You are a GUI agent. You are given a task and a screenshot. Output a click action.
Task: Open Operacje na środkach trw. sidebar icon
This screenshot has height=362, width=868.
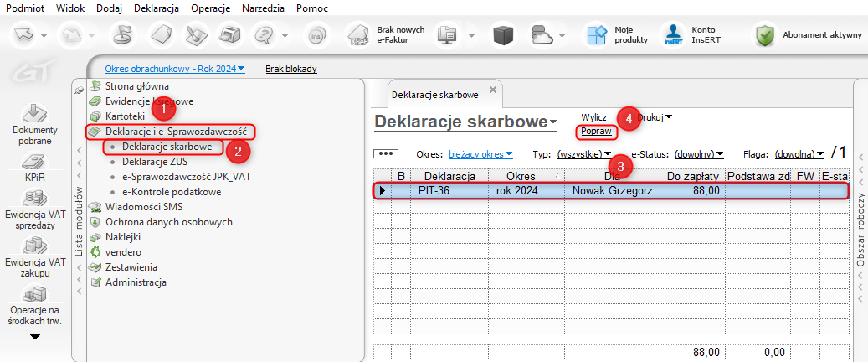tap(33, 296)
